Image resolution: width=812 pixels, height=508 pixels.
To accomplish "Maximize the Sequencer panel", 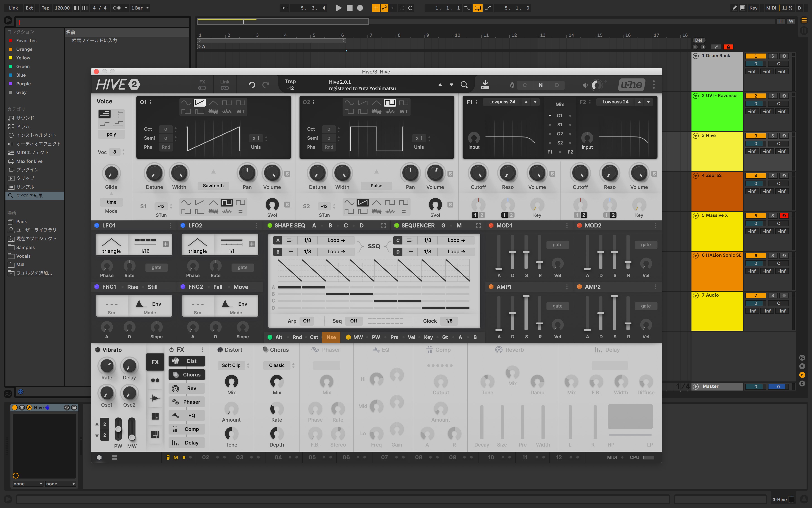I will pos(478,226).
